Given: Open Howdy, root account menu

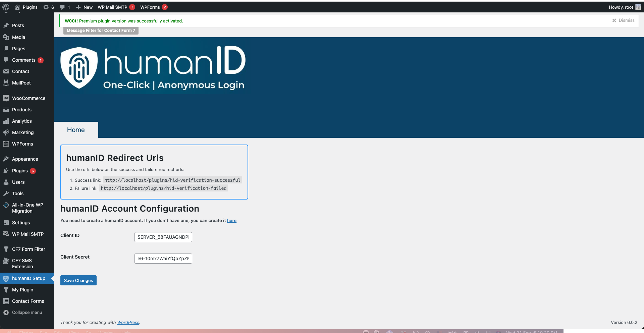Looking at the screenshot, I should click(625, 7).
